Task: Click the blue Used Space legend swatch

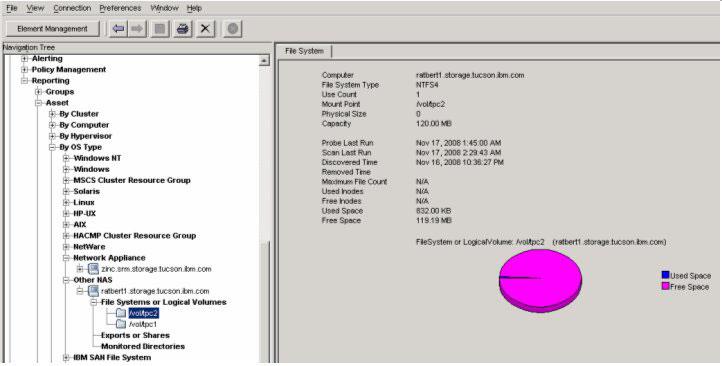Action: (x=665, y=275)
